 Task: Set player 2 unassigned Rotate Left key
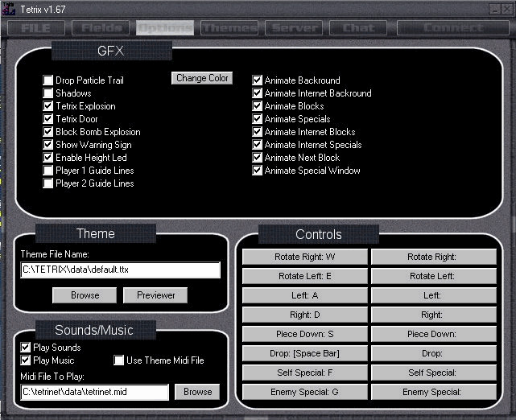(434, 276)
